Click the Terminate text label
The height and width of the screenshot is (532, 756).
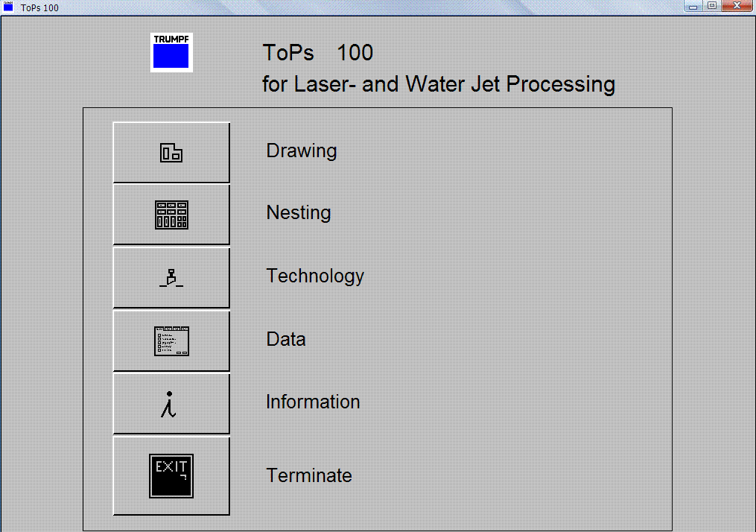point(309,475)
